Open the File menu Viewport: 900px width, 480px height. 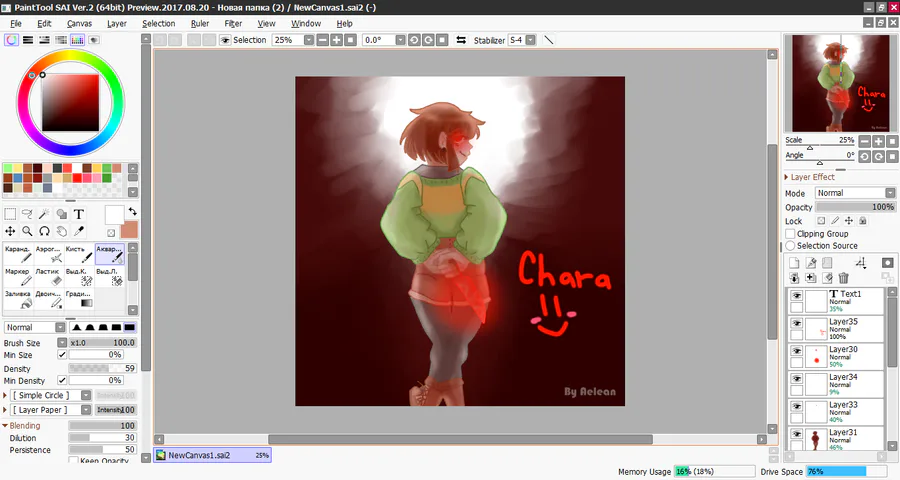tap(16, 24)
